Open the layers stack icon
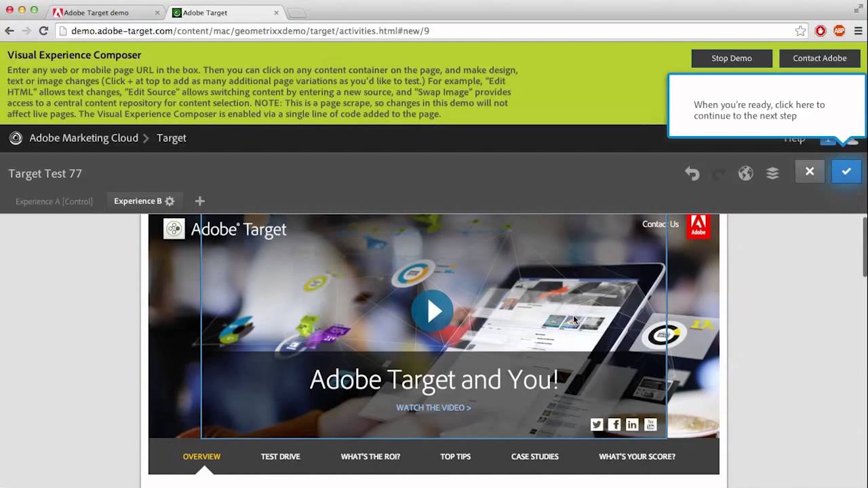 [x=772, y=174]
